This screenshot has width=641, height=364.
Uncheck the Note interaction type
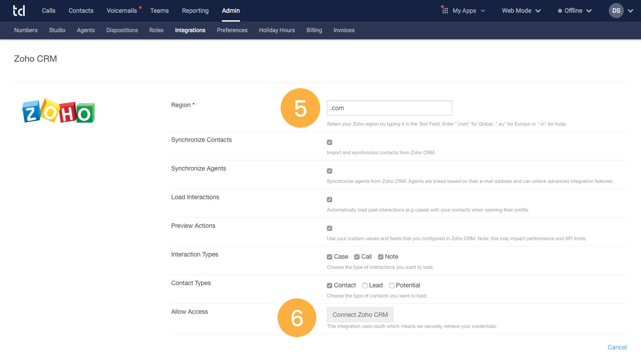(x=381, y=257)
